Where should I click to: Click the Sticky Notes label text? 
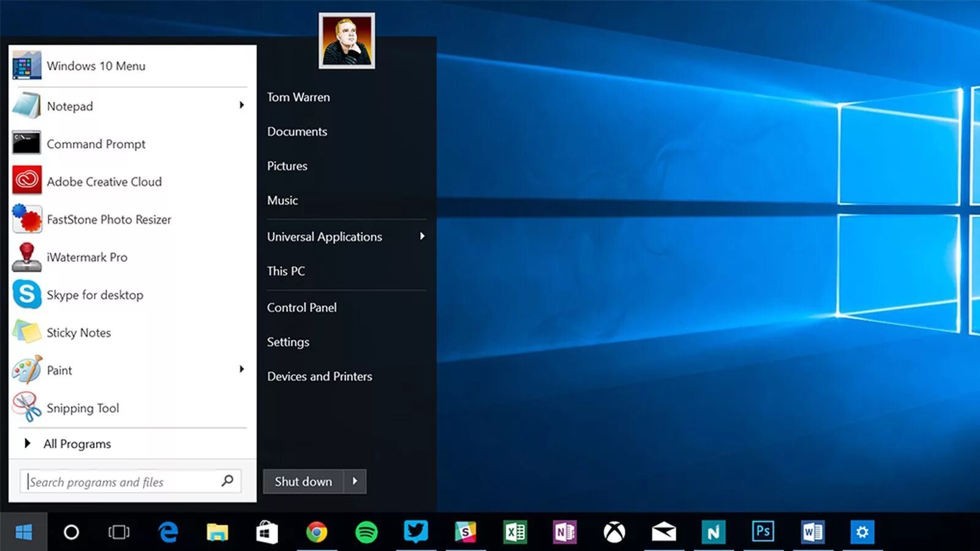click(x=79, y=332)
